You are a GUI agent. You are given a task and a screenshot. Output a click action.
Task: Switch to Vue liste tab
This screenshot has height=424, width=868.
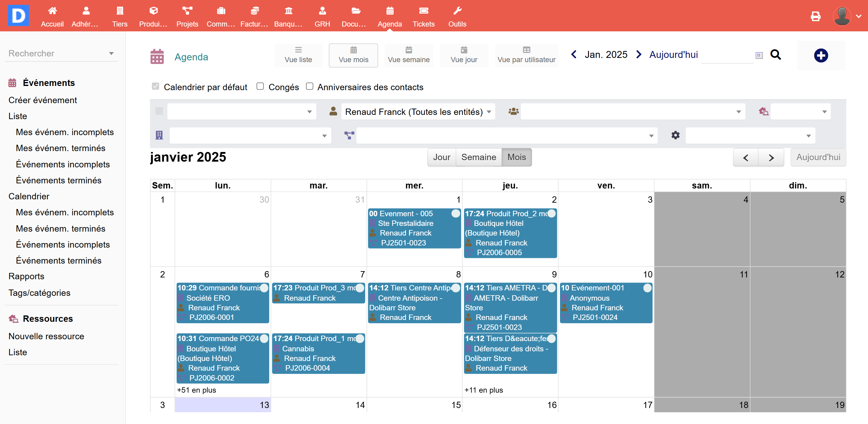point(298,55)
